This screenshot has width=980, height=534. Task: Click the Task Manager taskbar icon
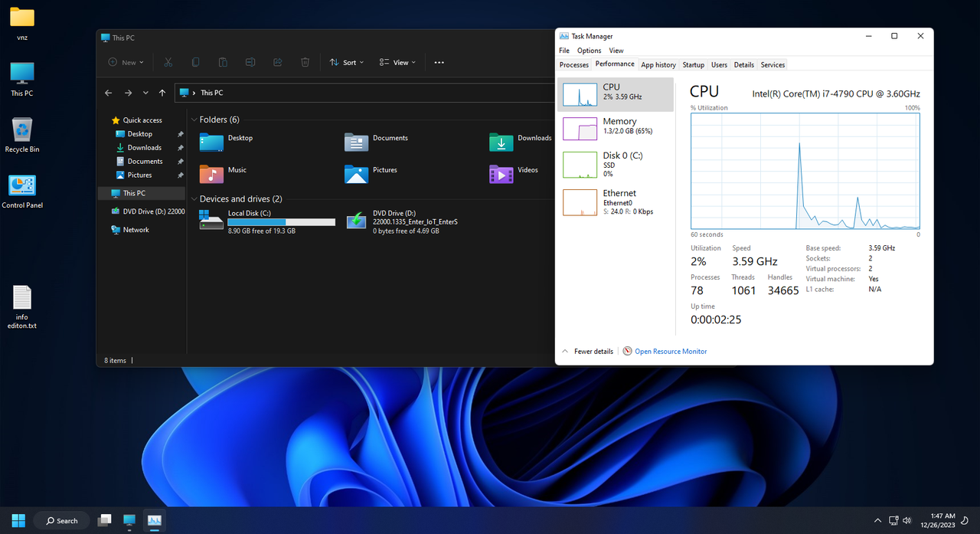pyautogui.click(x=154, y=521)
